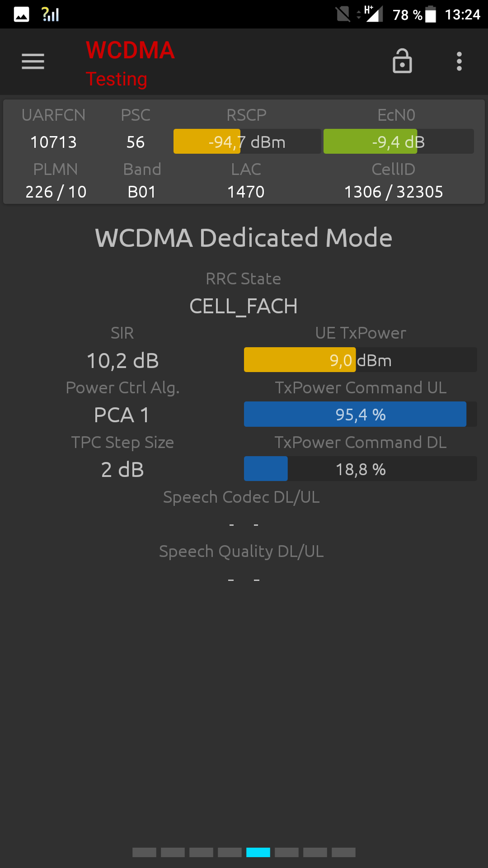The image size is (488, 868).
Task: Tap the UE TxPower 9,0 dBm bar
Action: [x=361, y=360]
